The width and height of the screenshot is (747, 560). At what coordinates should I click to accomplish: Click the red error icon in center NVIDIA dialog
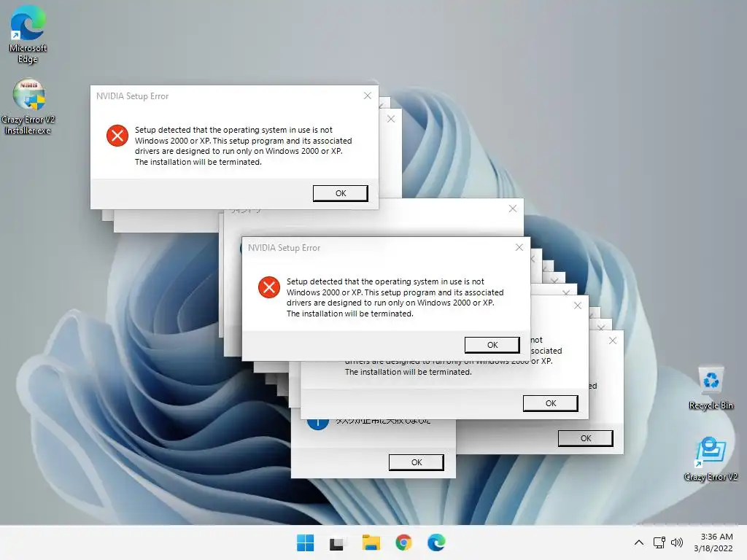[269, 287]
